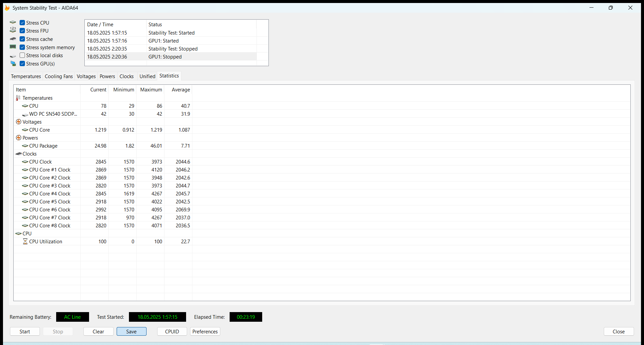
Task: Click the hourglass icon beside CPU Utilization
Action: click(25, 242)
